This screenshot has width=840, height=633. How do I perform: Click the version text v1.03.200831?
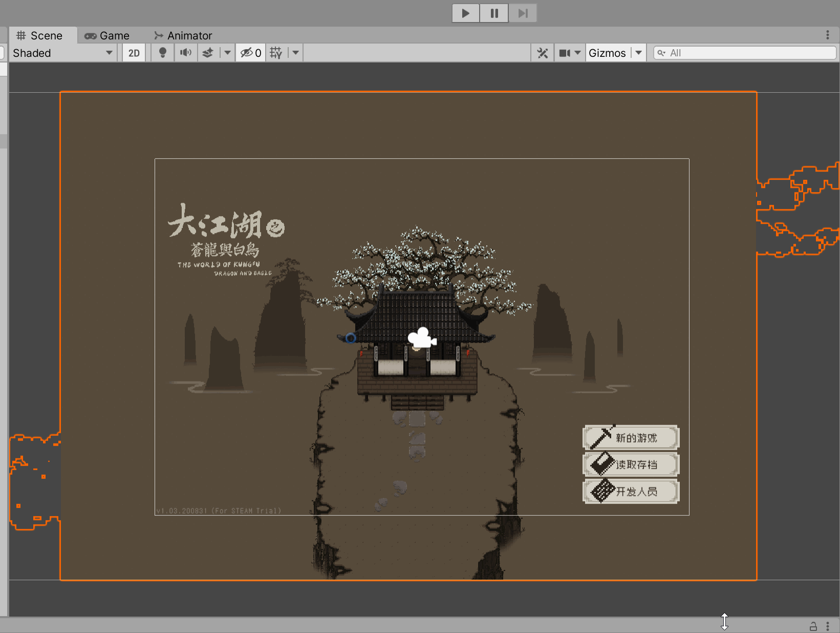(219, 511)
